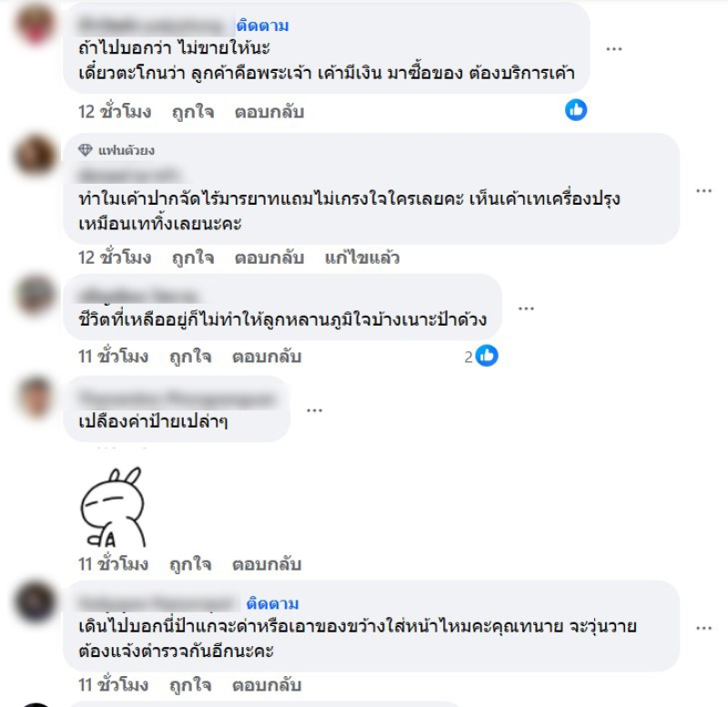Click the แฟนตัวยง diamond badge icon
The width and height of the screenshot is (728, 707).
click(x=85, y=150)
